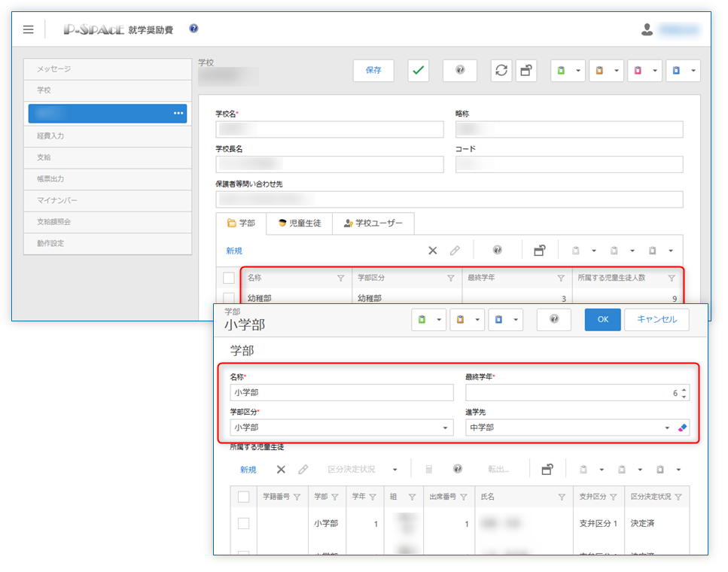Click red clipboard icon in top toolbar
The width and height of the screenshot is (728, 572).
tap(638, 70)
